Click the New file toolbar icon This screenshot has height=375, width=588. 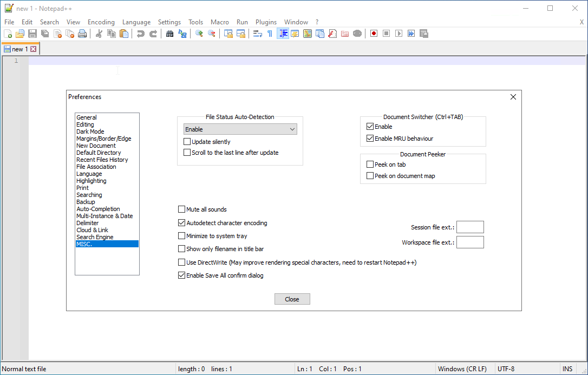point(8,34)
